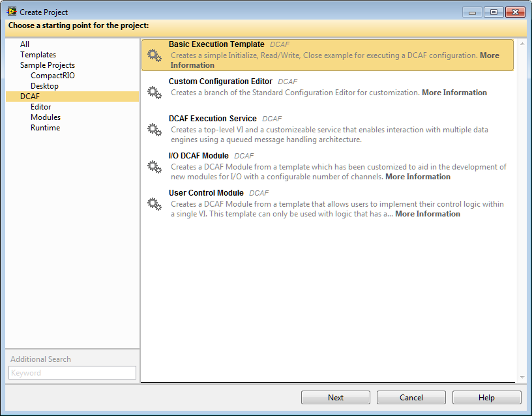Viewport: 532px width, 416px height.
Task: Select the DCAF Execution Service title
Action: coord(213,119)
